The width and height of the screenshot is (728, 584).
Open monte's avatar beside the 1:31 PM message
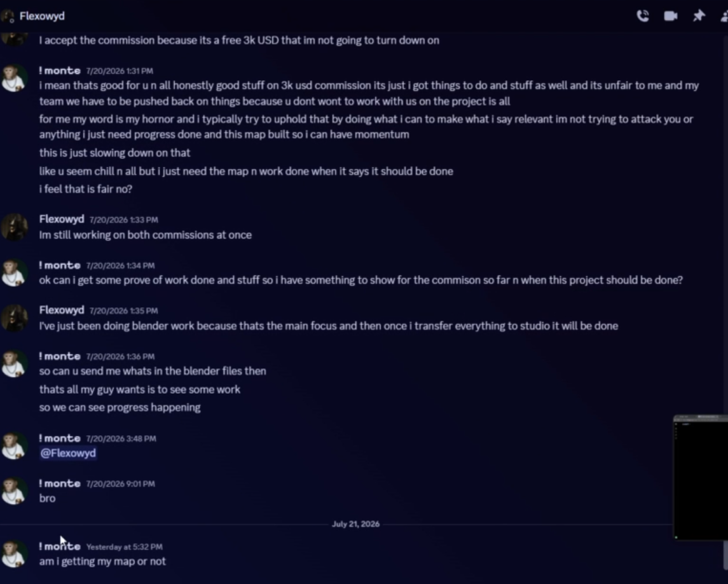point(13,78)
